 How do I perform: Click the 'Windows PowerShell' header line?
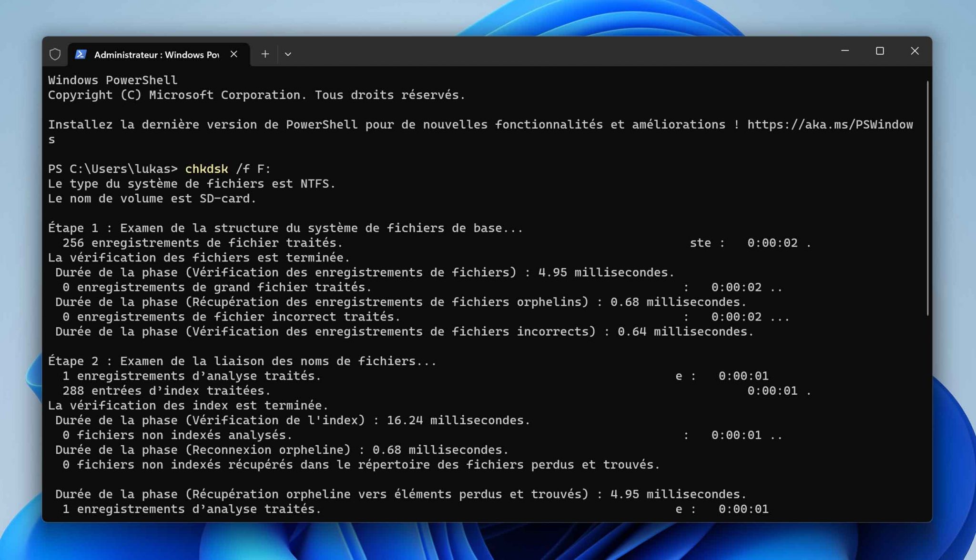coord(112,80)
